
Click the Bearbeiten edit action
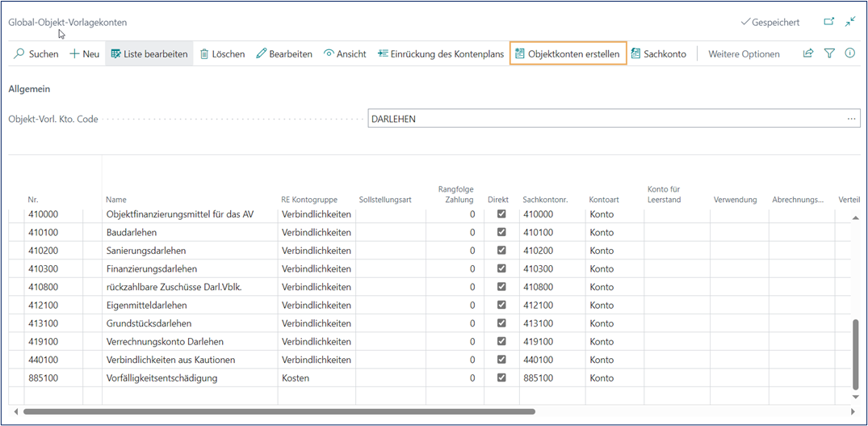click(x=284, y=53)
